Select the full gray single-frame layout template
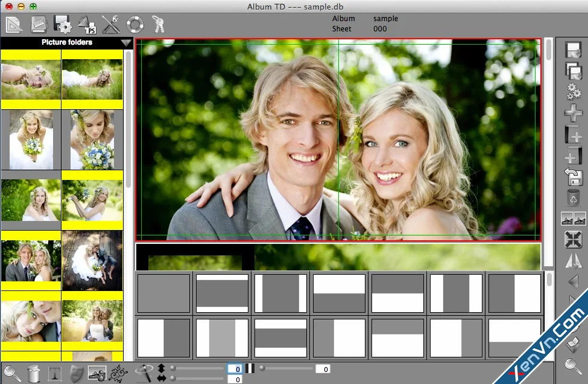588x384 pixels. [163, 293]
